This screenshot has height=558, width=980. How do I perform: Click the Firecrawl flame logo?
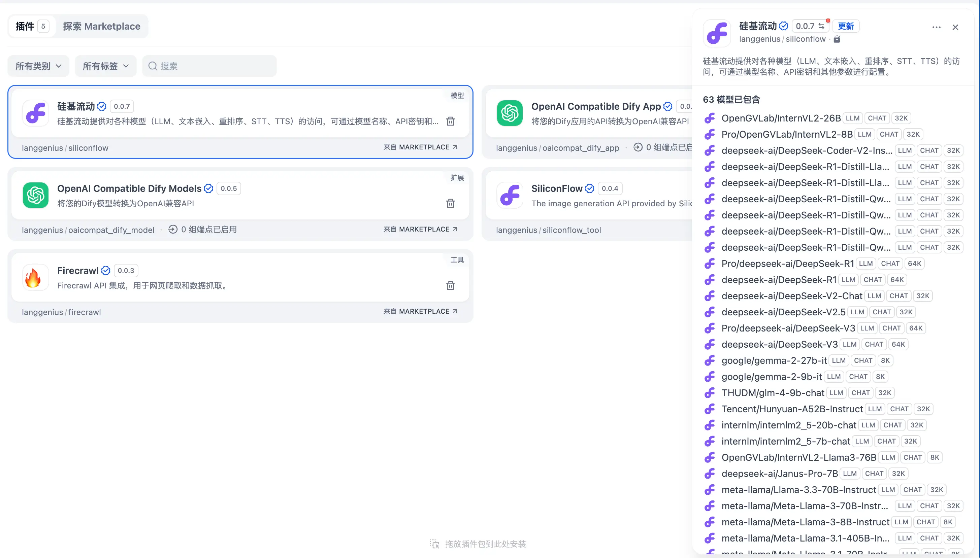pyautogui.click(x=36, y=277)
